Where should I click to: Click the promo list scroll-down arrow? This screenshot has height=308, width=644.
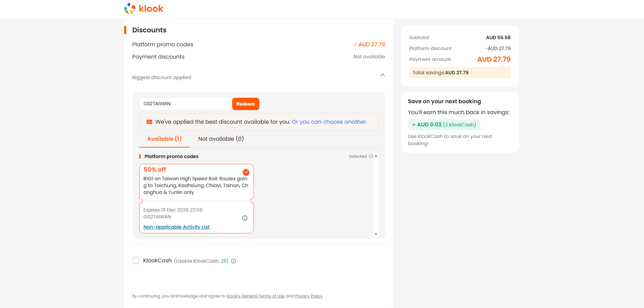[376, 234]
